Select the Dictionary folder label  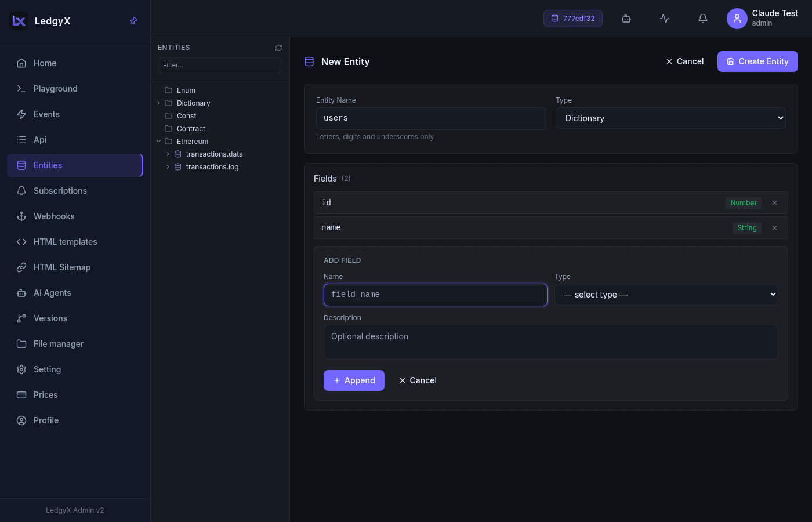point(194,103)
